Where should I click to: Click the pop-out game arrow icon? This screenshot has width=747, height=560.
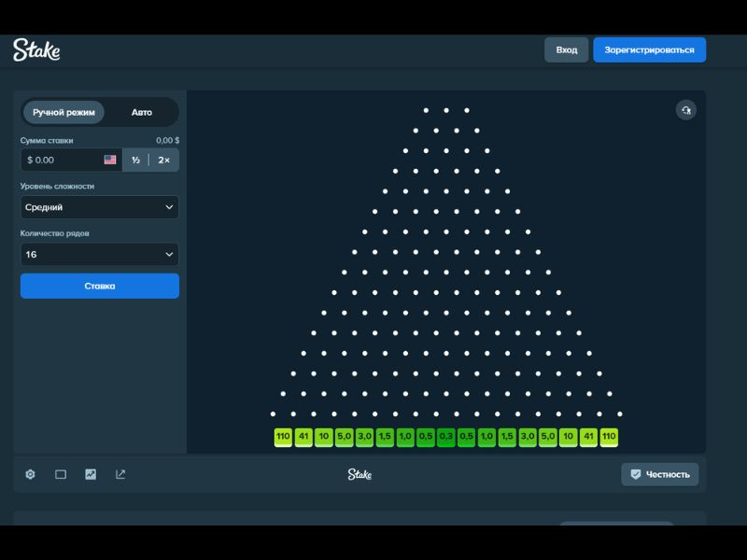click(x=120, y=474)
